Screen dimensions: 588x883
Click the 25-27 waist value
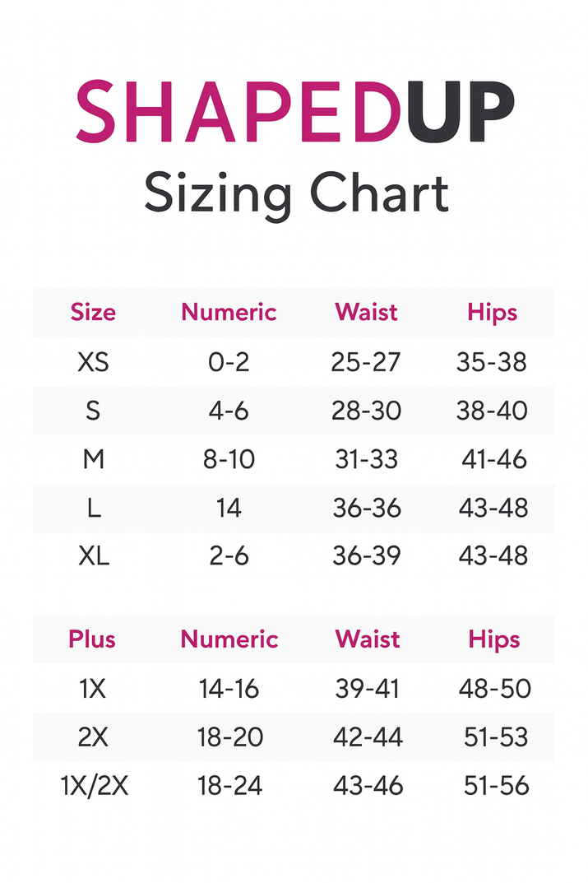pos(366,362)
